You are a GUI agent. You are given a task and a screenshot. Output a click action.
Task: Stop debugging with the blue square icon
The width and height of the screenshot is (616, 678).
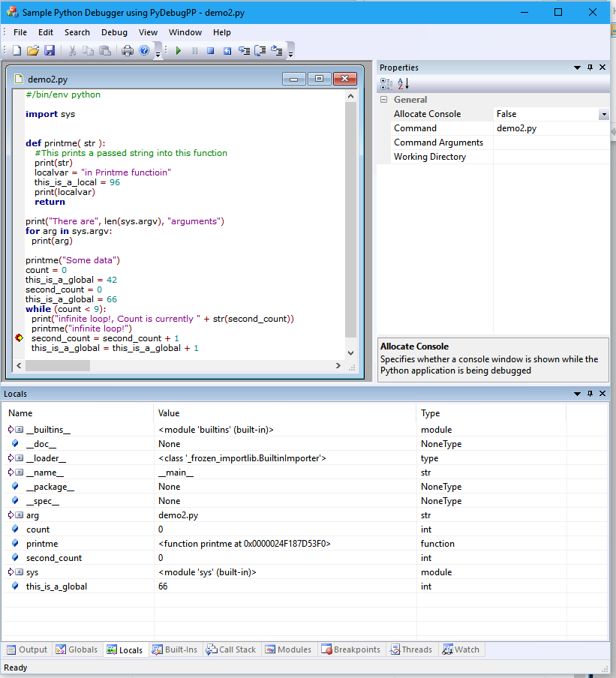coord(211,51)
